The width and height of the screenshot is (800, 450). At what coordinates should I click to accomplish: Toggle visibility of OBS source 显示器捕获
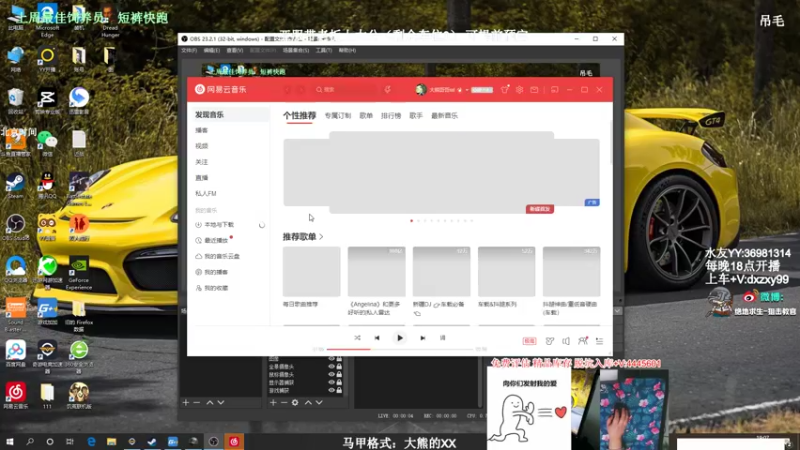(331, 383)
